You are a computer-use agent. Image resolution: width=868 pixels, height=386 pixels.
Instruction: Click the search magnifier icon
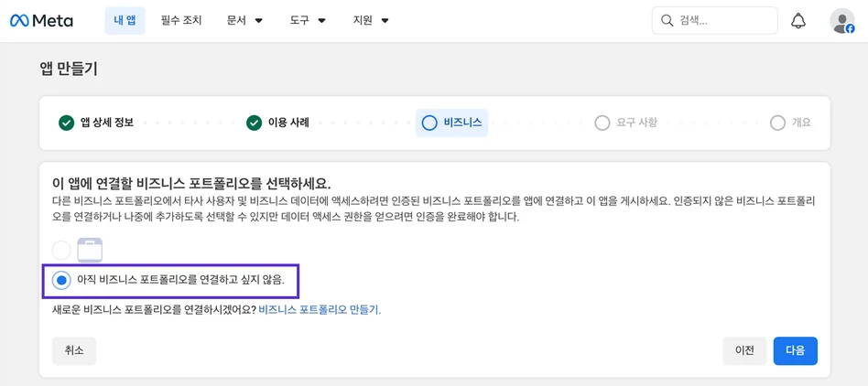667,21
